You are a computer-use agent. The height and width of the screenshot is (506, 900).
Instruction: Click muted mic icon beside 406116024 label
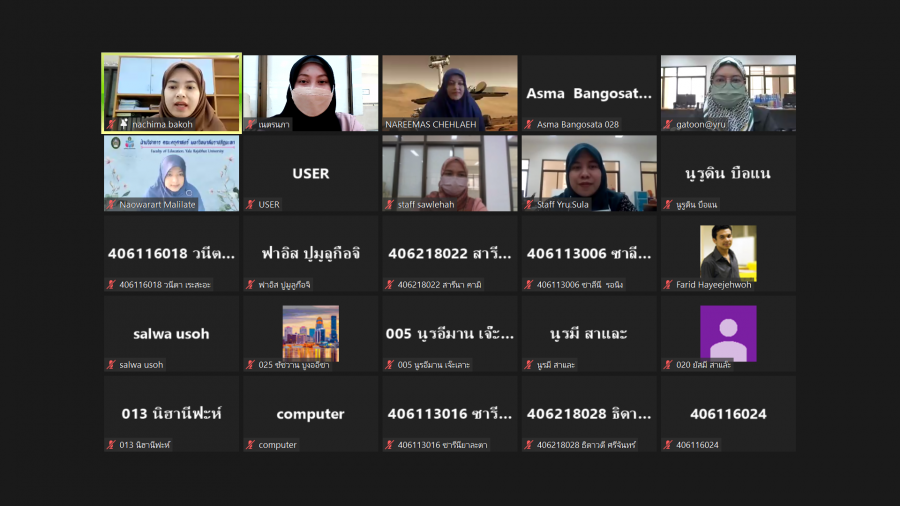668,444
